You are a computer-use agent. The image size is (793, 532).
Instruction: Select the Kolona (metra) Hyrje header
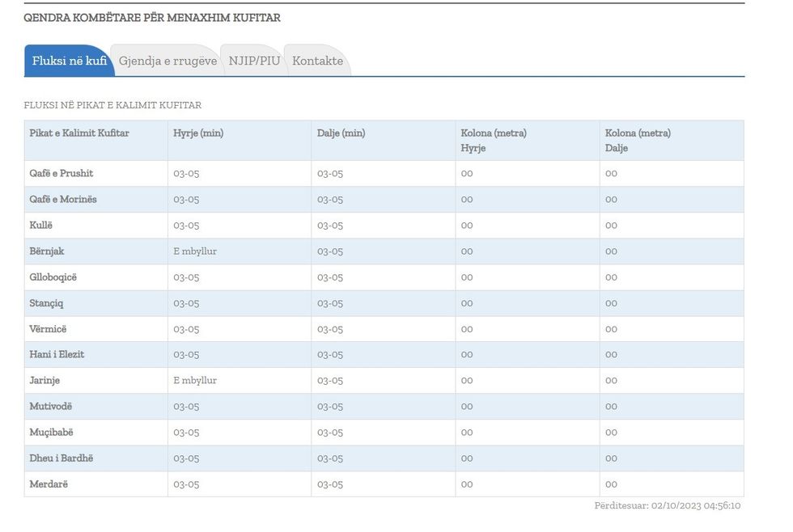496,141
